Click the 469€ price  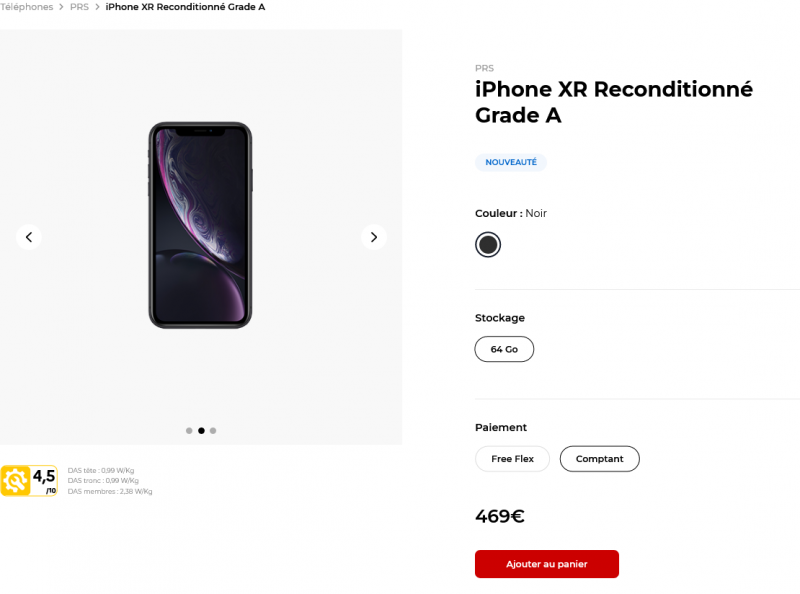tap(499, 517)
